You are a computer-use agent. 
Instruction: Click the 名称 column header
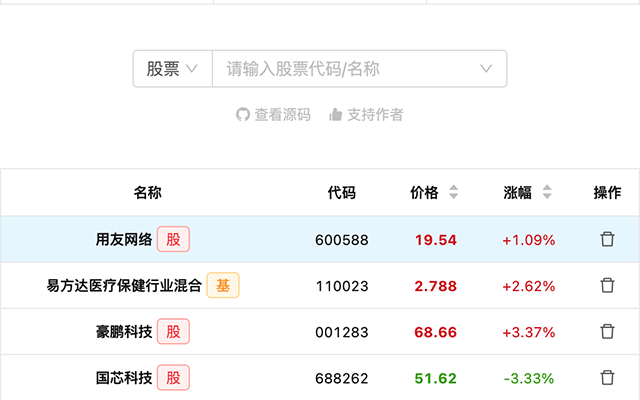pyautogui.click(x=147, y=192)
